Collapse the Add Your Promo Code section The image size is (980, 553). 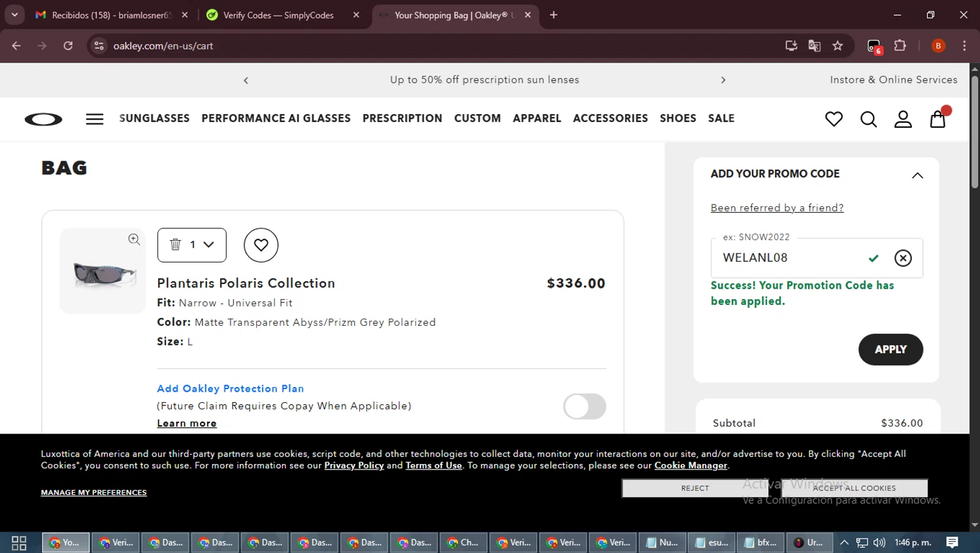917,175
